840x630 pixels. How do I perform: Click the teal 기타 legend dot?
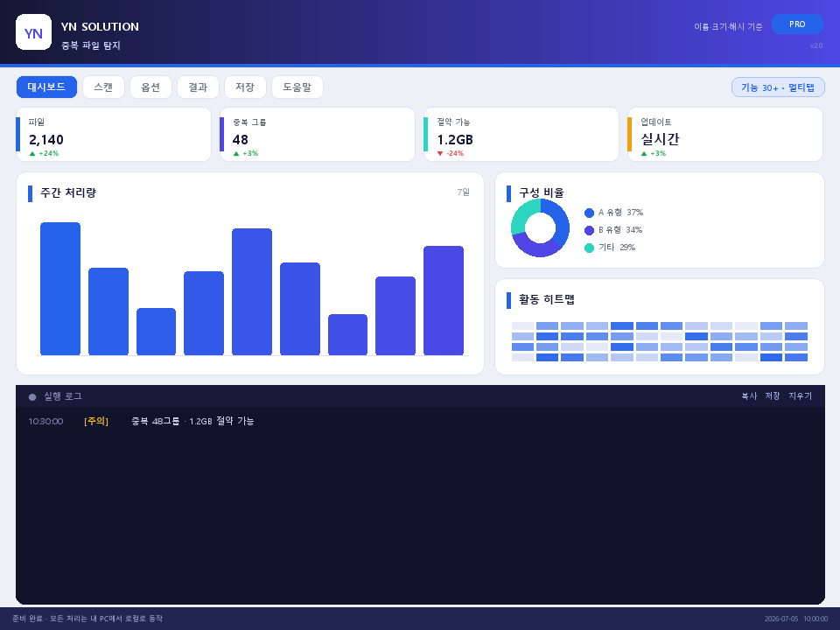pos(589,248)
